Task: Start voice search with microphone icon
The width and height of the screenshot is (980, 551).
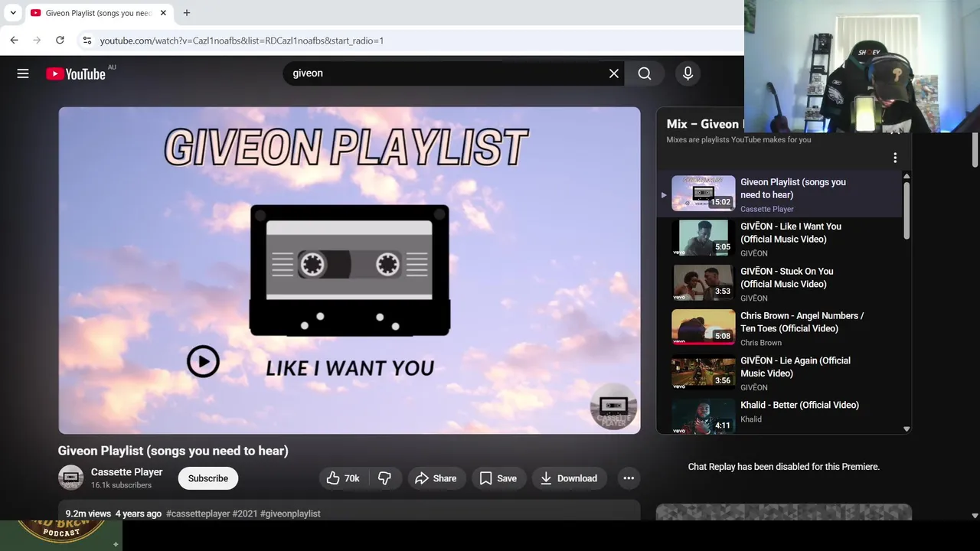Action: (688, 73)
